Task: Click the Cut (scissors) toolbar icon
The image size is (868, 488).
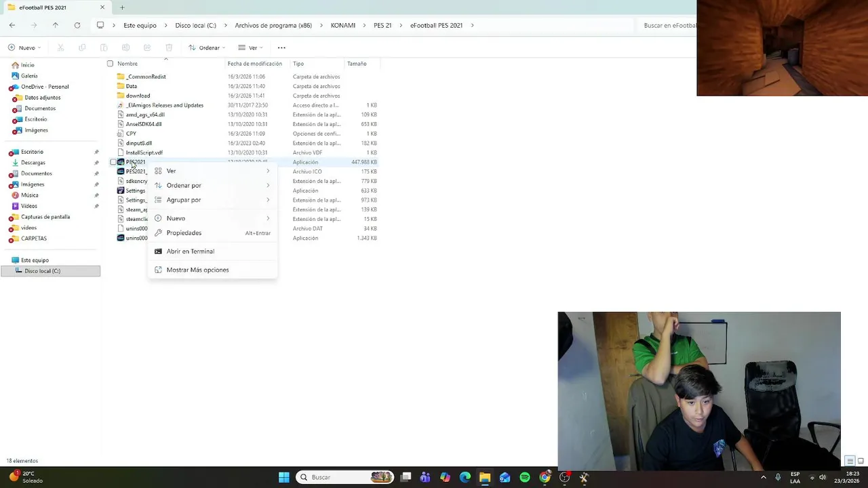Action: 60,47
